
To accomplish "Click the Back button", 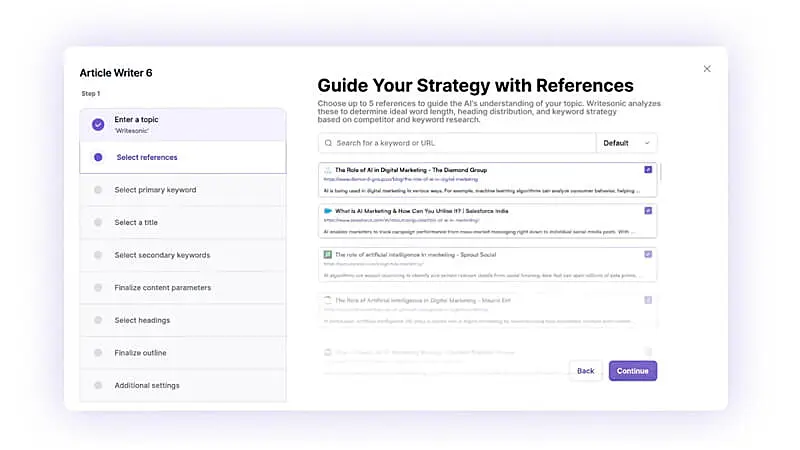I will (585, 371).
